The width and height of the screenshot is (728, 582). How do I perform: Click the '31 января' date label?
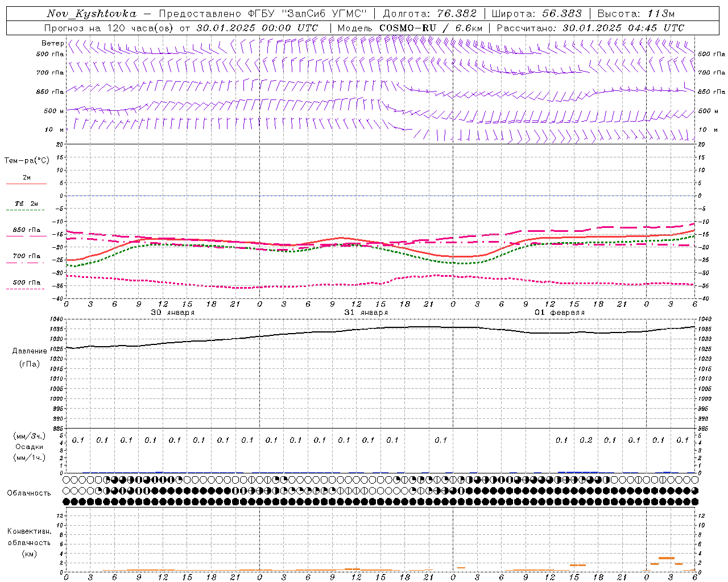point(366,313)
